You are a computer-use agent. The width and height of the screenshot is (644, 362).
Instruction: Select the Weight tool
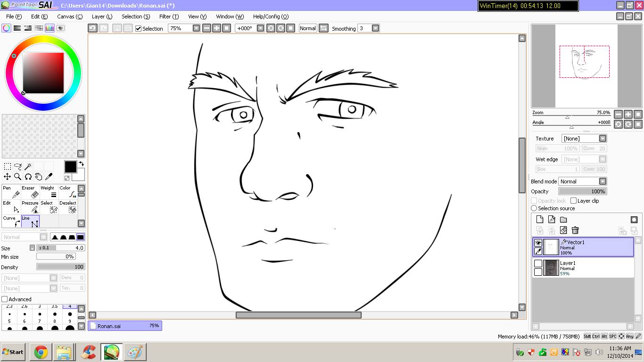click(x=49, y=192)
